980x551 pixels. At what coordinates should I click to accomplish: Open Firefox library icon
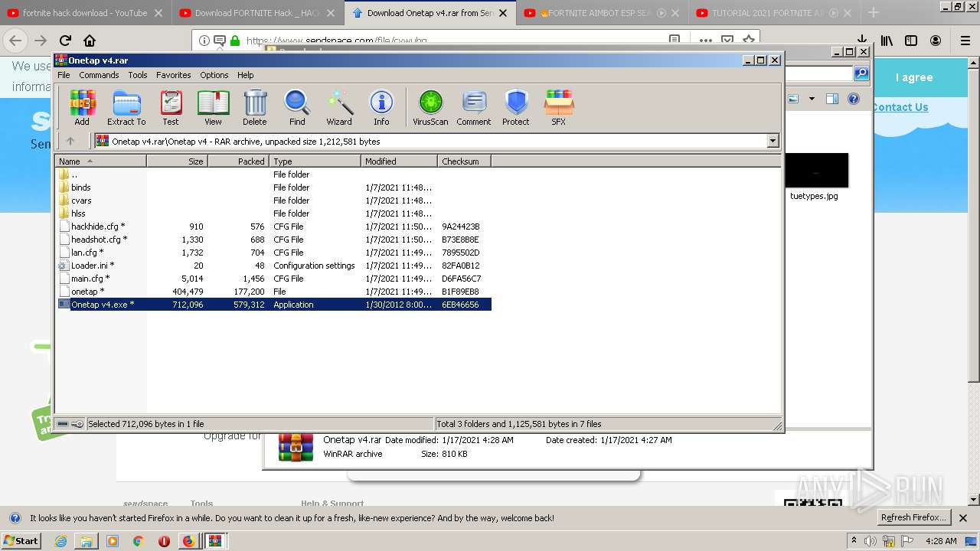887,41
